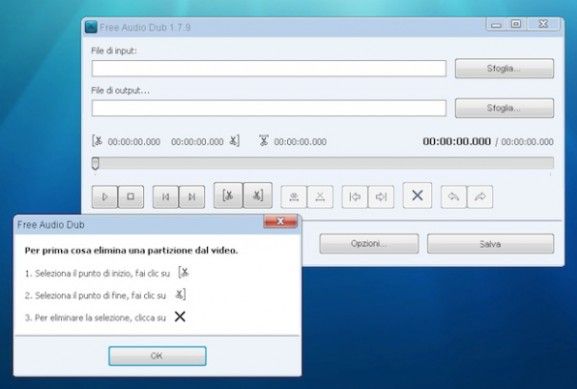577x389 pixels.
Task: Delete selection with the large X button
Action: point(417,195)
